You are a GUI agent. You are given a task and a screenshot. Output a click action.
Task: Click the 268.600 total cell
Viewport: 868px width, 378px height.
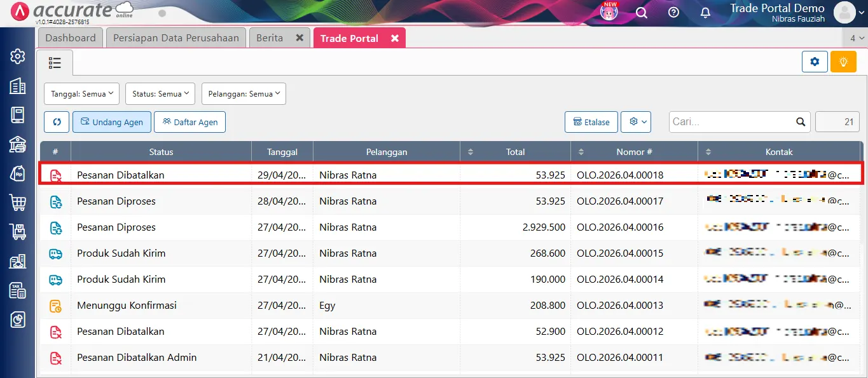pos(515,253)
